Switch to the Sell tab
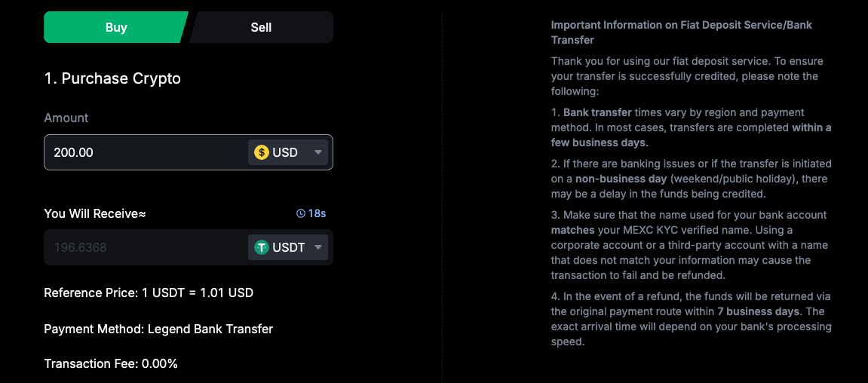Screen dimensions: 868x383 point(261,27)
